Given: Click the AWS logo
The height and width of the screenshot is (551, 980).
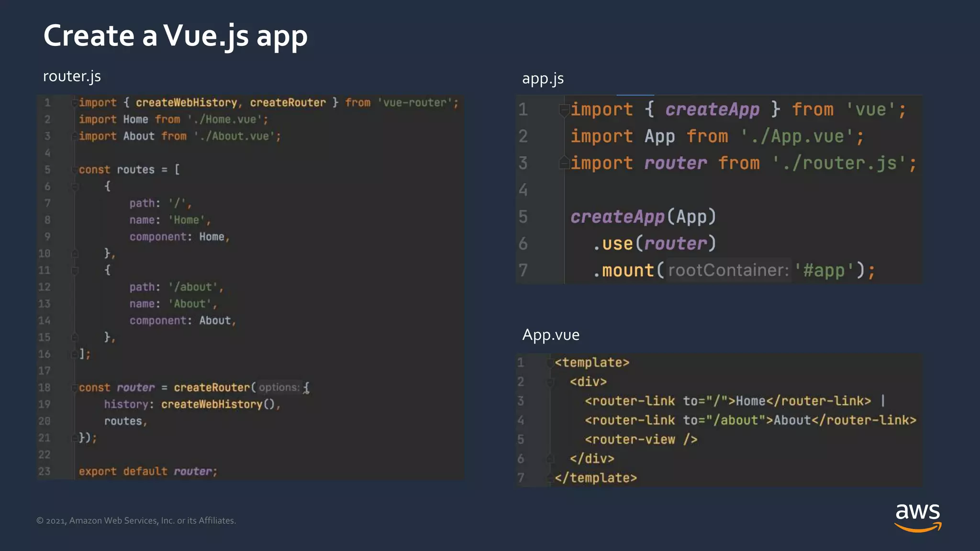Looking at the screenshot, I should [918, 518].
